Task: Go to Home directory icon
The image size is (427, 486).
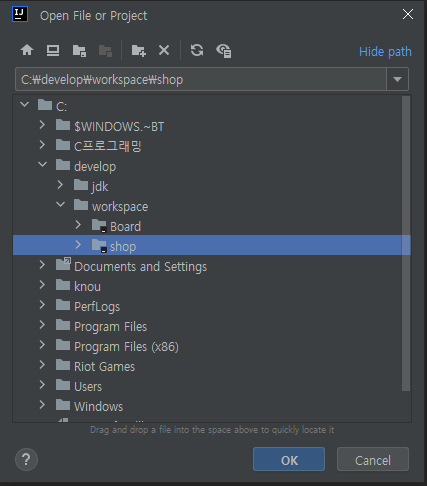Action: pos(27,50)
